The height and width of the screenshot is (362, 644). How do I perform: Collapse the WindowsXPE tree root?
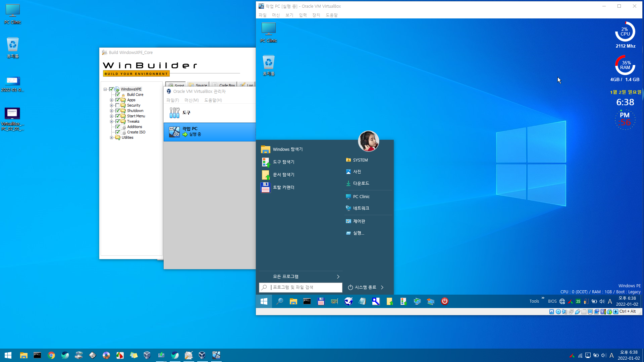(x=105, y=89)
